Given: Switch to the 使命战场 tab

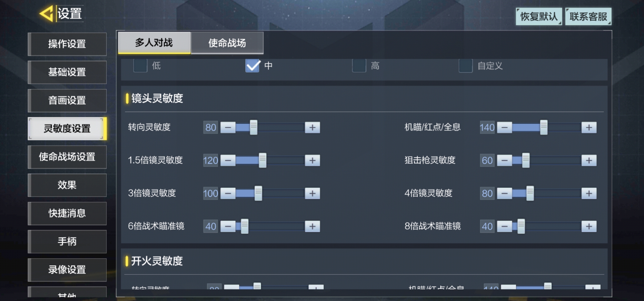Looking at the screenshot, I should (227, 43).
